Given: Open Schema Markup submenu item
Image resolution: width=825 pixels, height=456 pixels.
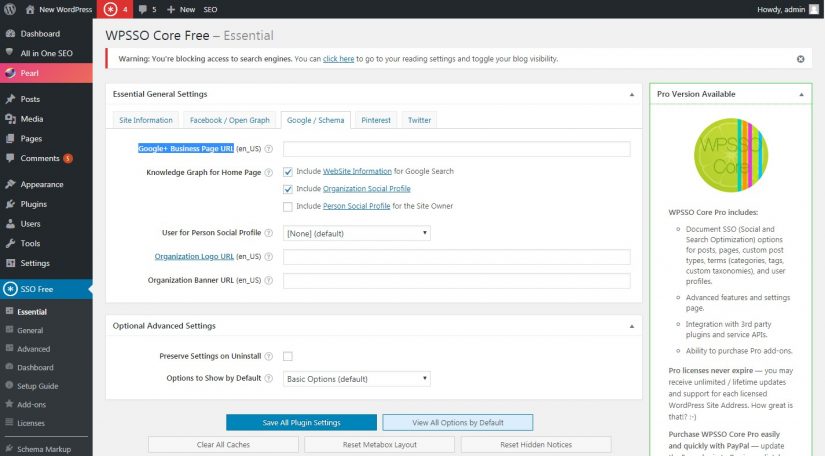Looking at the screenshot, I should pyautogui.click(x=46, y=449).
